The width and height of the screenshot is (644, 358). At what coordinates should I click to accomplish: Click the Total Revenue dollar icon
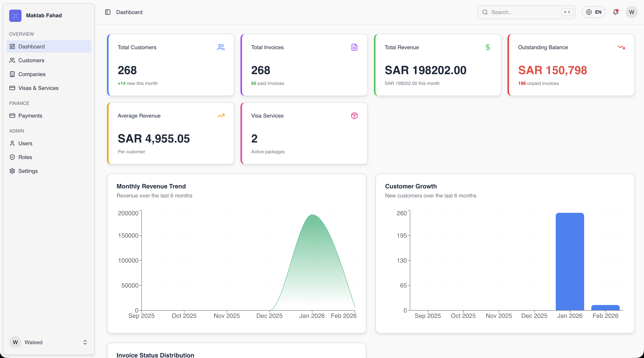click(488, 47)
